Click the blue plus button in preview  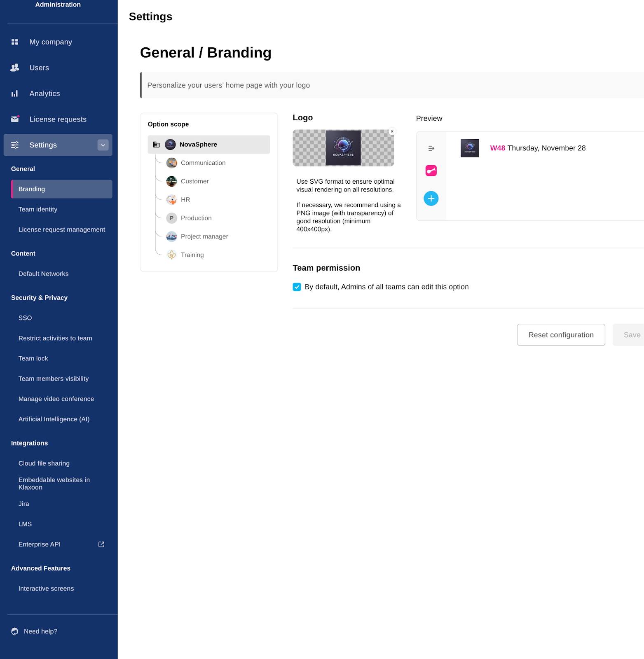431,199
